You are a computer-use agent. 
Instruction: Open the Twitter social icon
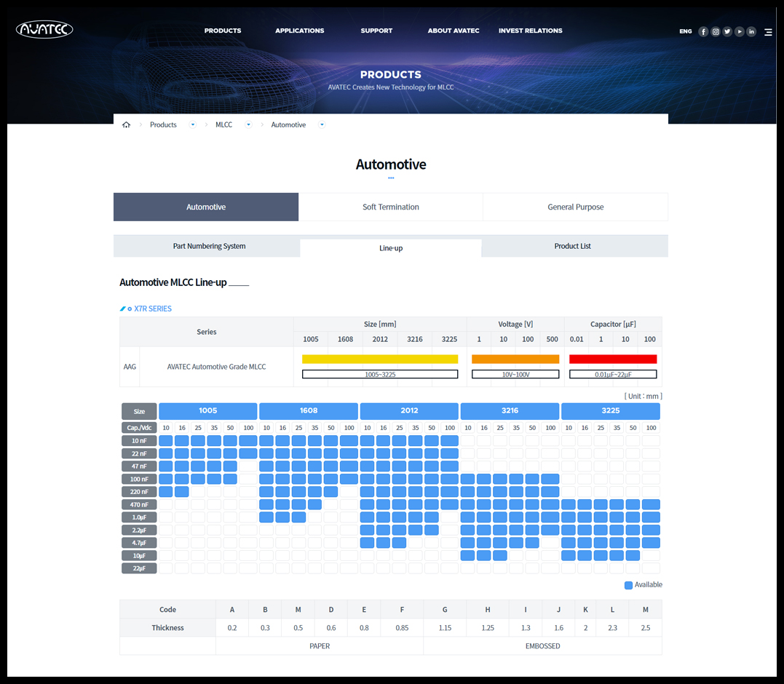(727, 31)
